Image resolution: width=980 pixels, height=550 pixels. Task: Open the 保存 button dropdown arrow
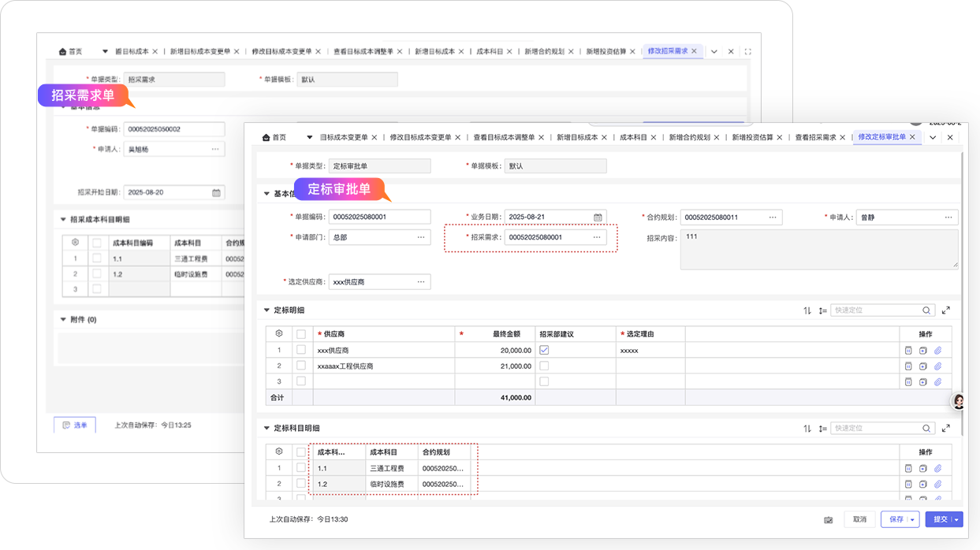(913, 520)
